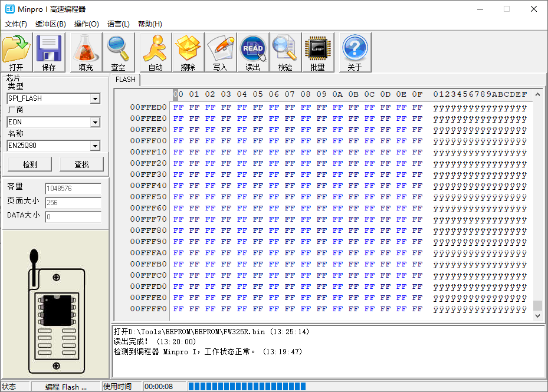
Task: Open the 操作(O) menu
Action: click(x=86, y=24)
